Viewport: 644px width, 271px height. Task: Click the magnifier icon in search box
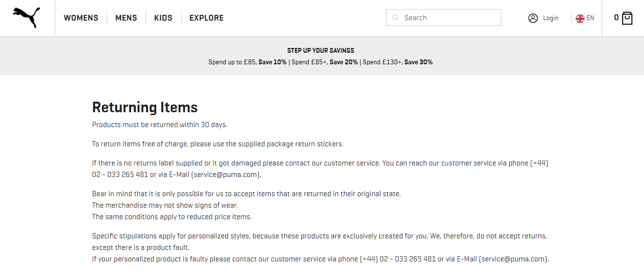396,18
